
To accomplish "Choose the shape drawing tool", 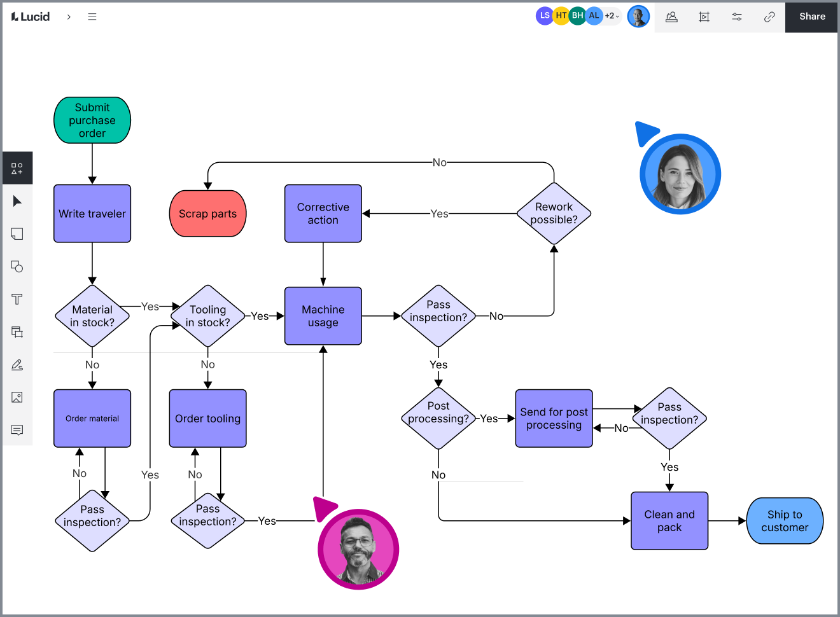I will tap(17, 267).
